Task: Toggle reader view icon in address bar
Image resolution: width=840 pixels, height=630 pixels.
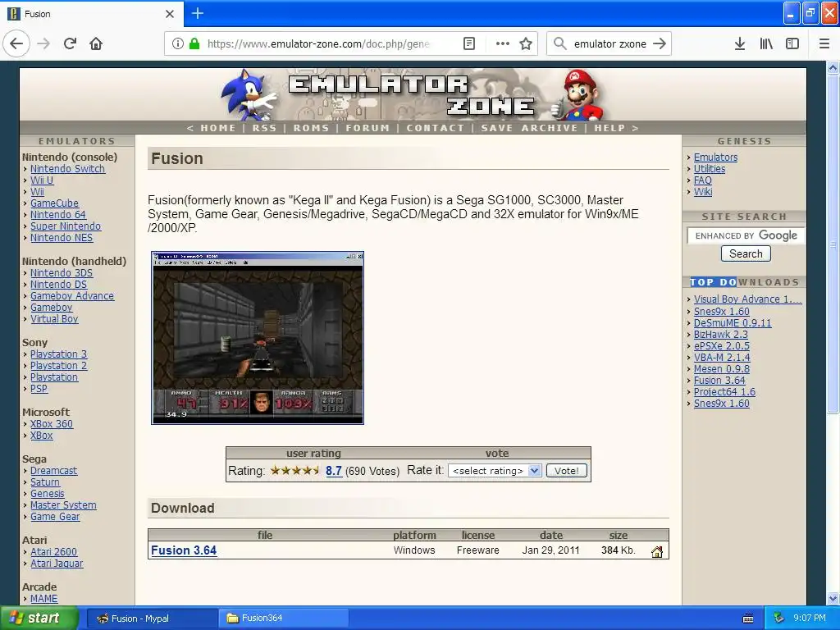Action: point(468,43)
